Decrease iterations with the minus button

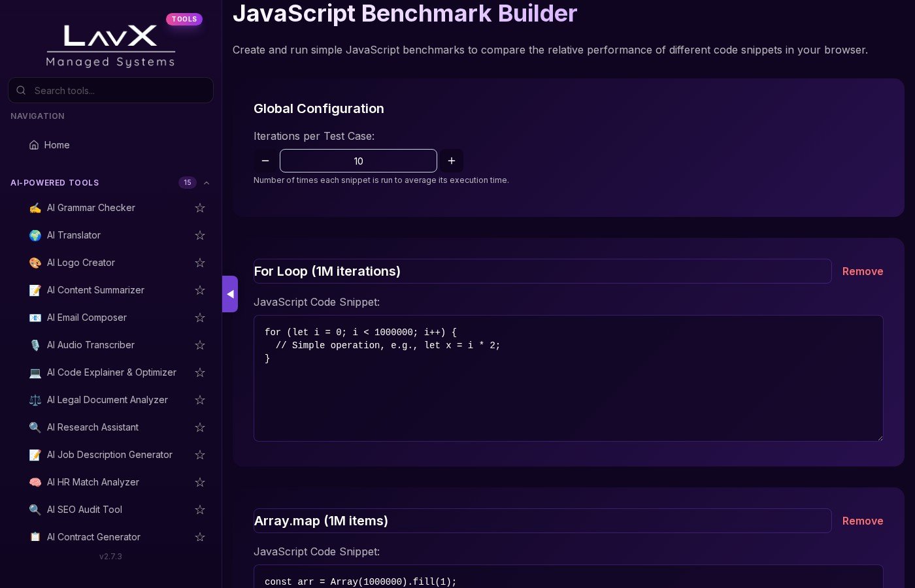coord(265,161)
